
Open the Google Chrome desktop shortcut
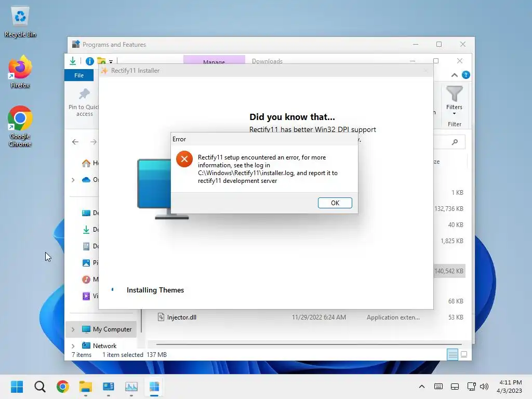coord(20,126)
